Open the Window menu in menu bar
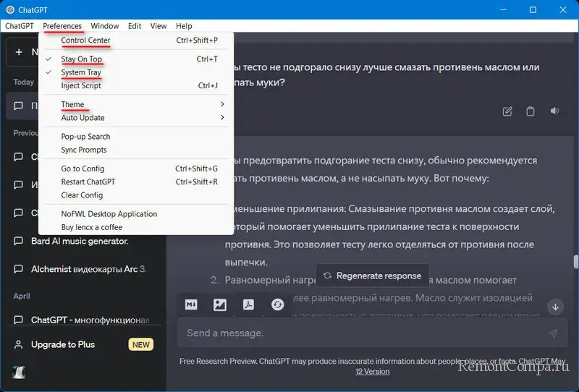Image resolution: width=579 pixels, height=392 pixels. coord(105,26)
